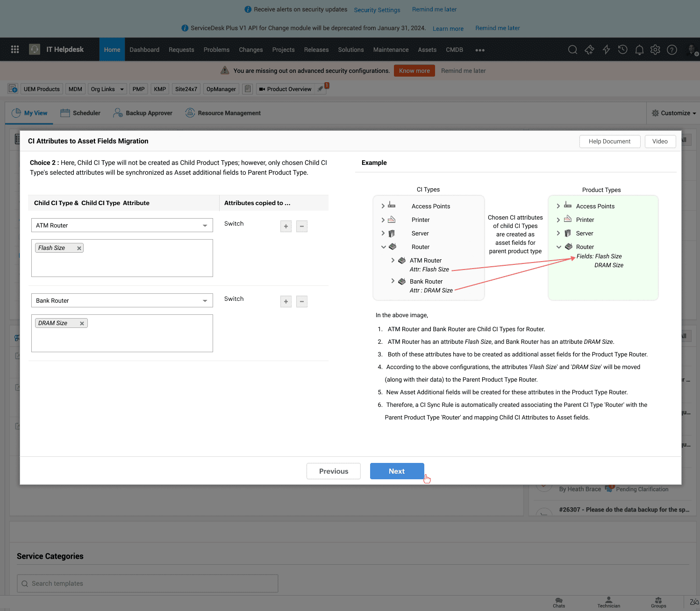The image size is (700, 611).
Task: Click the Next button
Action: coord(397,471)
